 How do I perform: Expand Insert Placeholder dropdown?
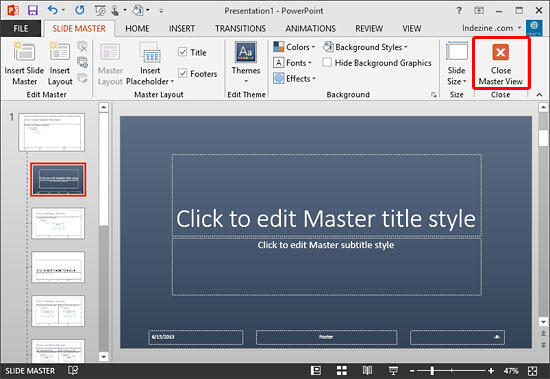(x=150, y=64)
